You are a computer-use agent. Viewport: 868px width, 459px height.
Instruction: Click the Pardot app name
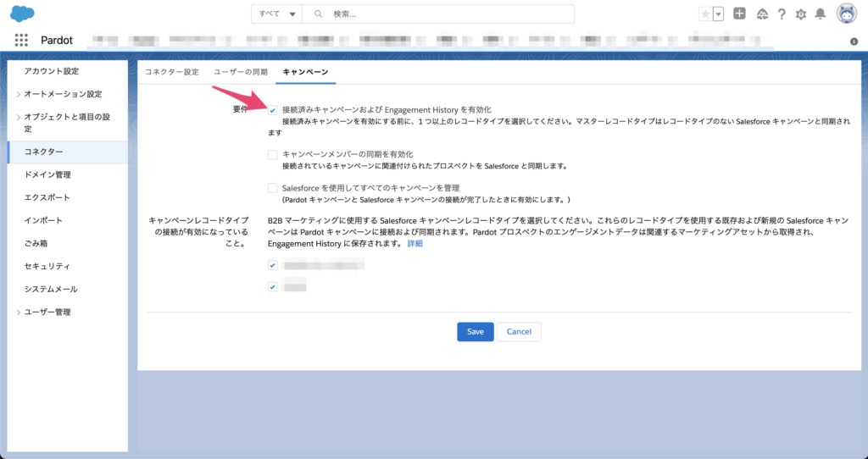pos(57,41)
